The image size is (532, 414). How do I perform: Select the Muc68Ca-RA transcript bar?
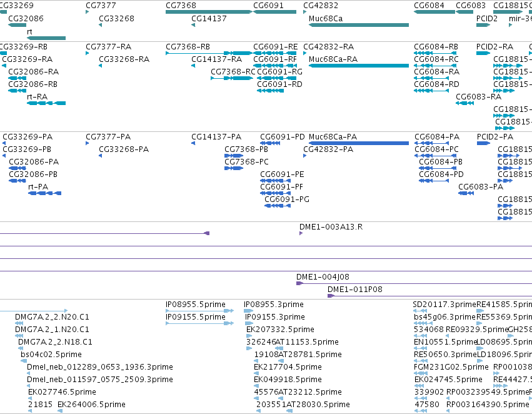tap(359, 66)
